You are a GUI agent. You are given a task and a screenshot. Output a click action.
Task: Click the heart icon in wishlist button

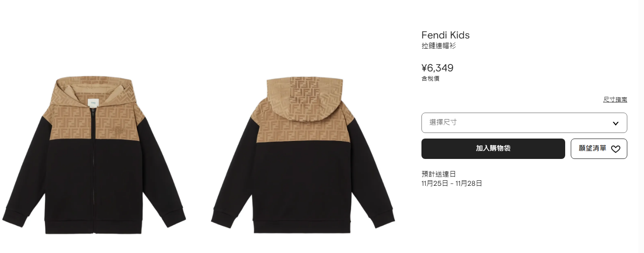click(x=615, y=149)
